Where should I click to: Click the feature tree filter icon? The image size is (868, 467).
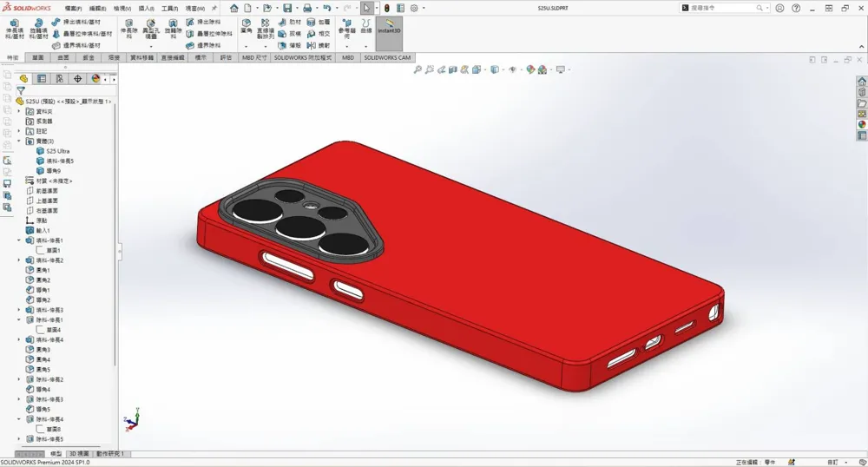tap(21, 90)
